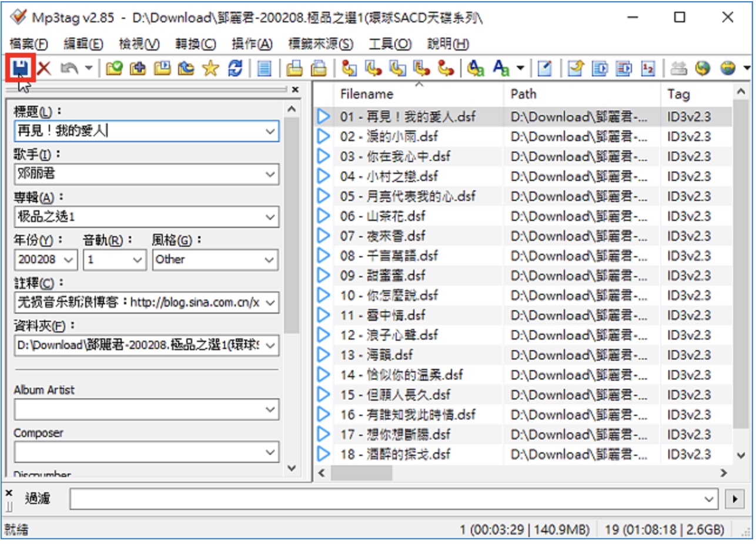Sort by the Filename column header
Viewport: 756px width, 544px height.
(x=419, y=94)
